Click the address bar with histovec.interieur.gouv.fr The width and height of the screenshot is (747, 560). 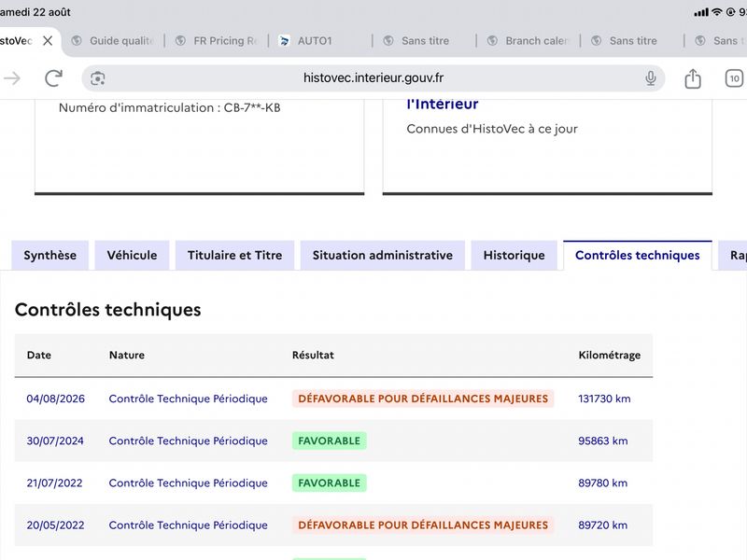pos(373,78)
